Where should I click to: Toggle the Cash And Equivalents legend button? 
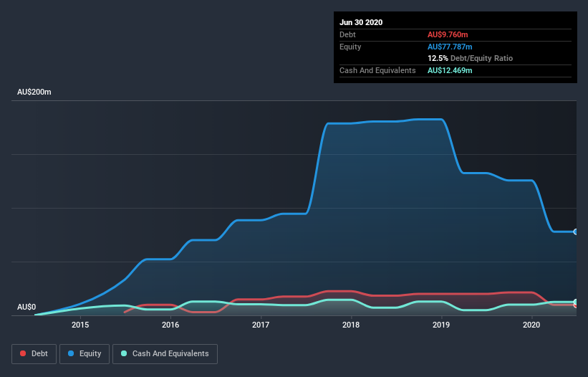coord(165,354)
